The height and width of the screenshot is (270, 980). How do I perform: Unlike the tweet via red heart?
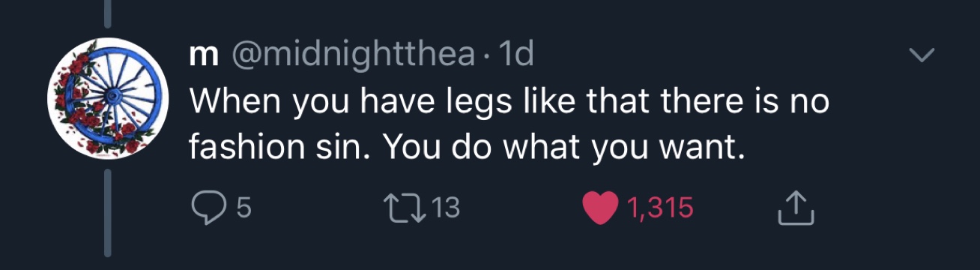point(598,208)
